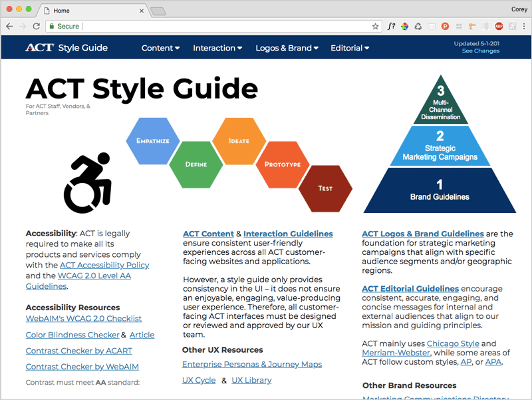Viewport: 532px width, 400px height.
Task: Open Contrast Checker by WebAIM link
Action: click(82, 367)
